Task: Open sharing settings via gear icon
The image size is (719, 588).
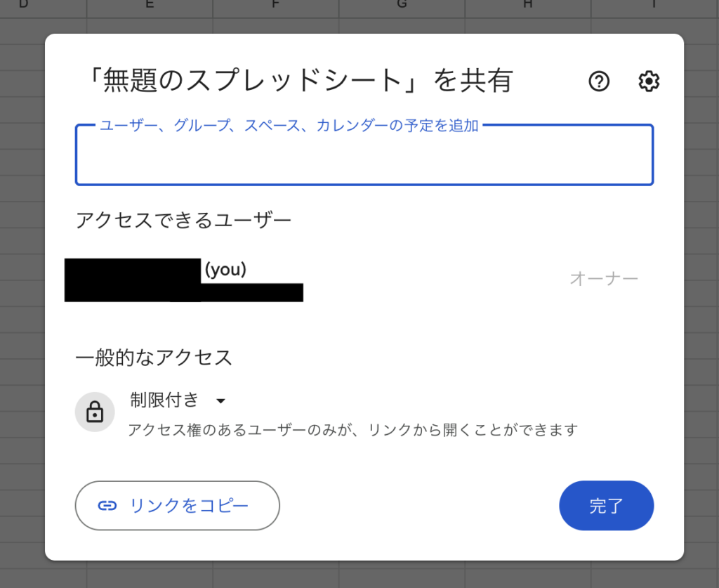Action: (x=649, y=81)
